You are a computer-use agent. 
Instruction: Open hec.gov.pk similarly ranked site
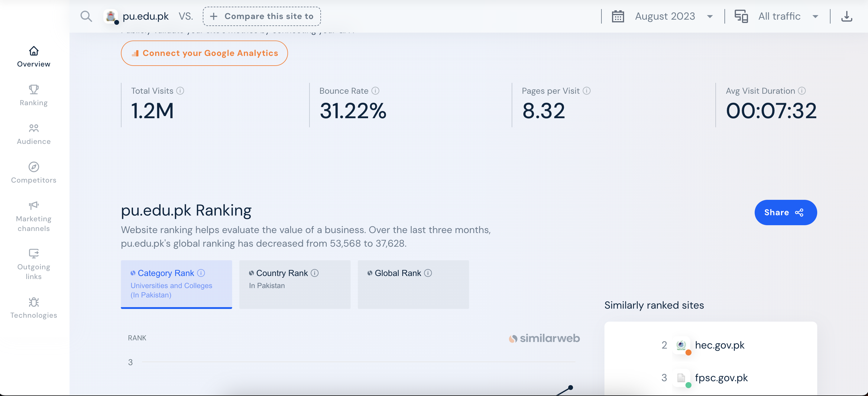coord(719,345)
